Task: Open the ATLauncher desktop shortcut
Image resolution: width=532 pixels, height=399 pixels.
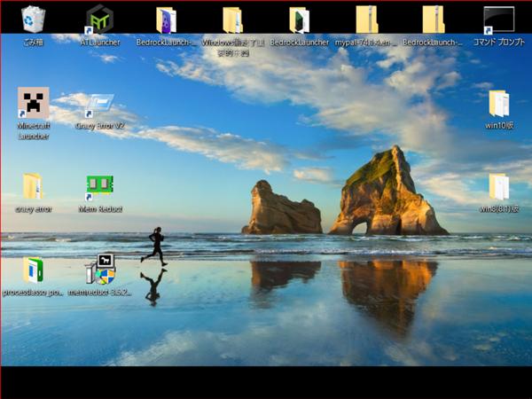Action: (99, 20)
